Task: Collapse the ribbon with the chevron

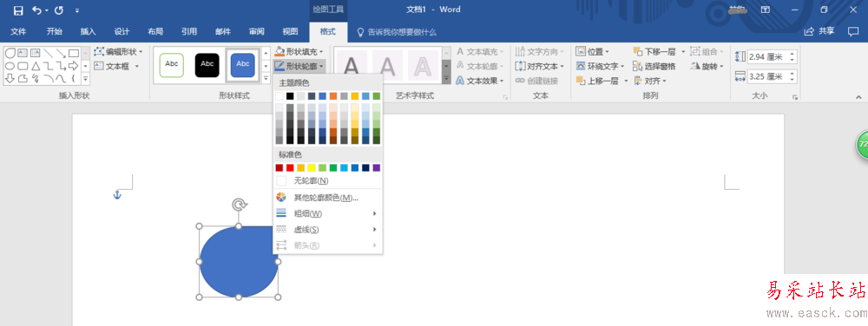Action: pos(858,97)
